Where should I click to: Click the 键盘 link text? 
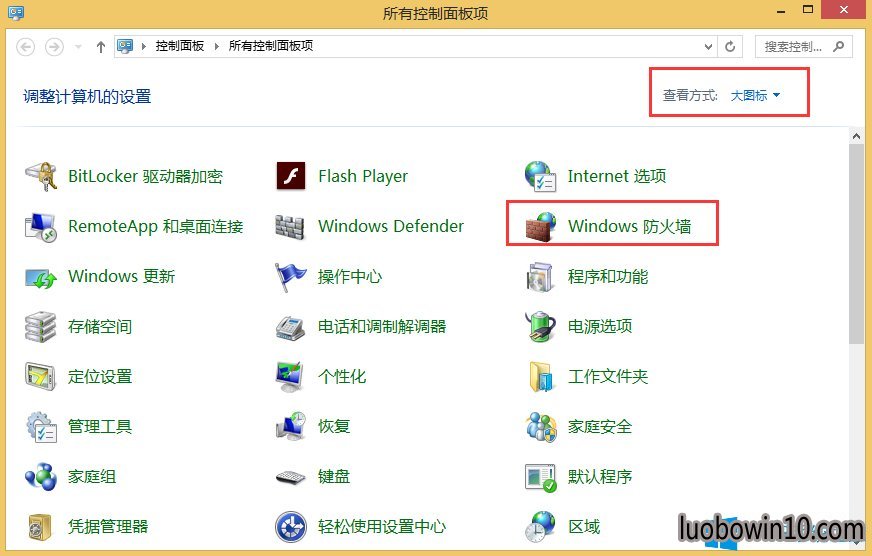pos(334,476)
